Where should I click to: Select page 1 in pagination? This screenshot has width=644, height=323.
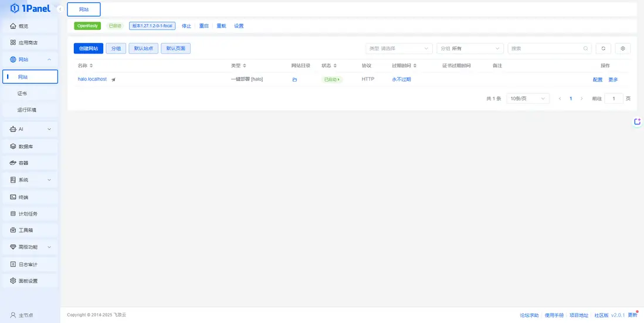[x=571, y=99]
